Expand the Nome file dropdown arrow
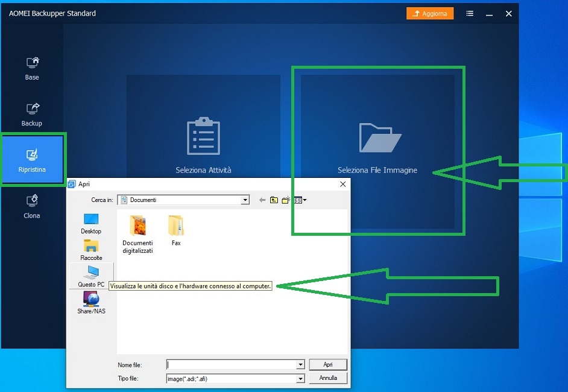The height and width of the screenshot is (392, 568). coord(300,365)
